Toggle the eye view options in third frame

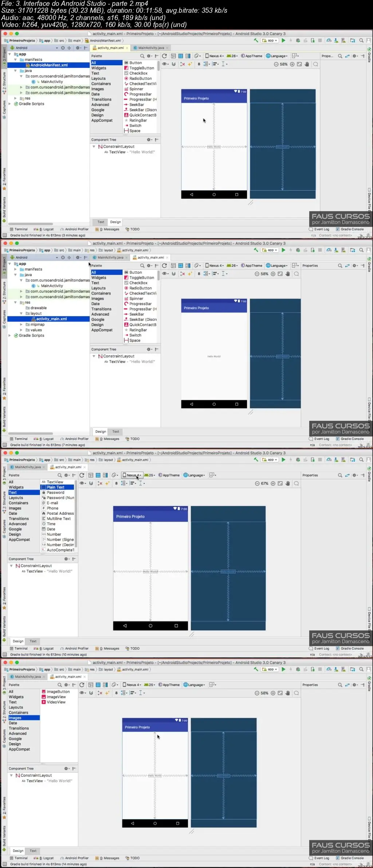[x=83, y=483]
